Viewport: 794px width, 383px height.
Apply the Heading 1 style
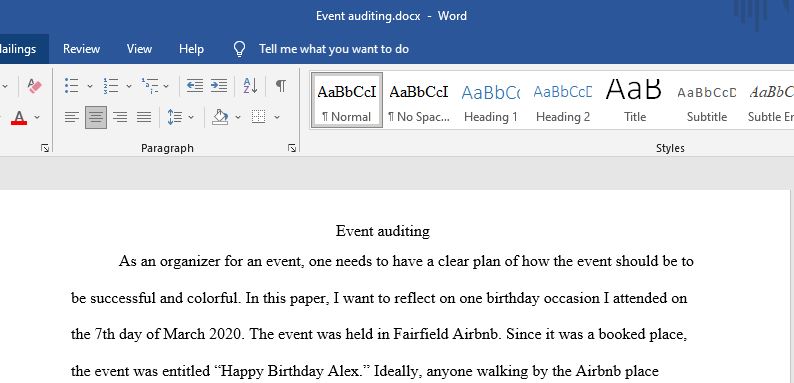tap(491, 100)
